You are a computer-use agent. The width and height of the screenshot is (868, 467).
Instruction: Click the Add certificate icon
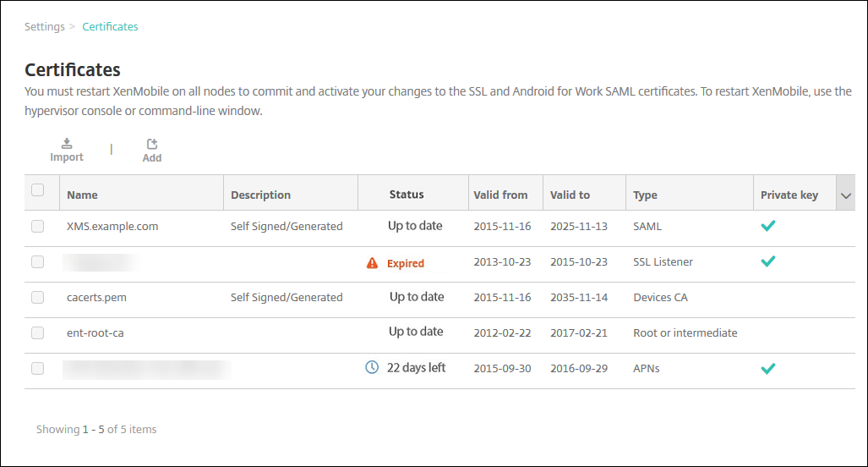tap(152, 145)
